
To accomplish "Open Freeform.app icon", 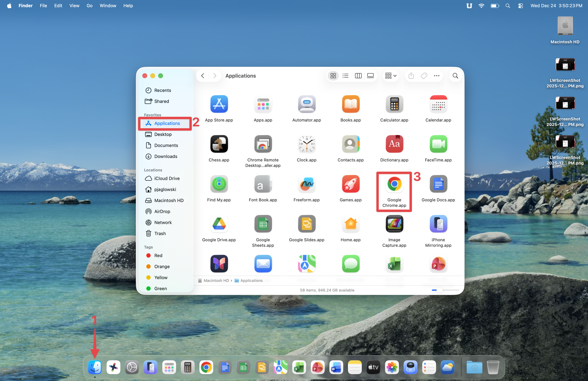I will pos(306,184).
